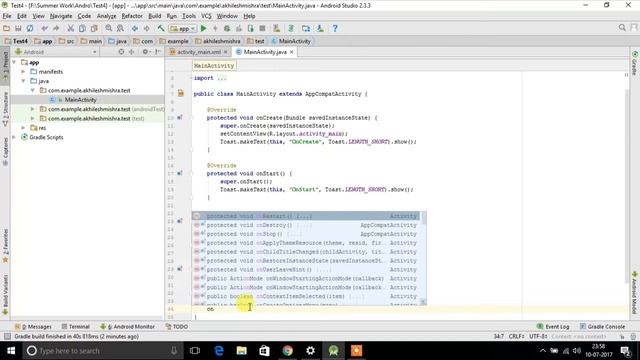Click the Debug app bug icon
This screenshot has width=640, height=360.
tap(227, 28)
